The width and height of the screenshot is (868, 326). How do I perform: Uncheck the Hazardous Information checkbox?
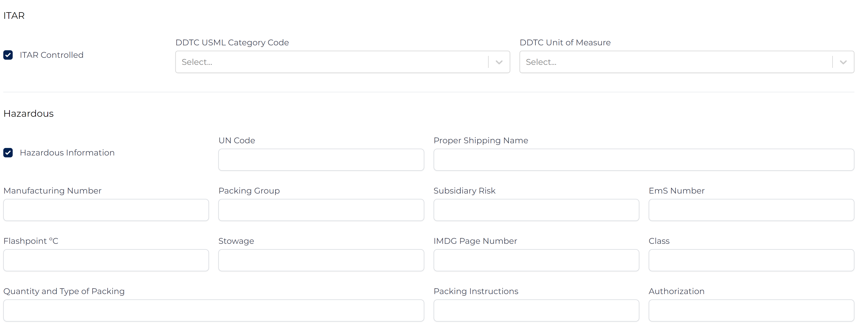8,153
